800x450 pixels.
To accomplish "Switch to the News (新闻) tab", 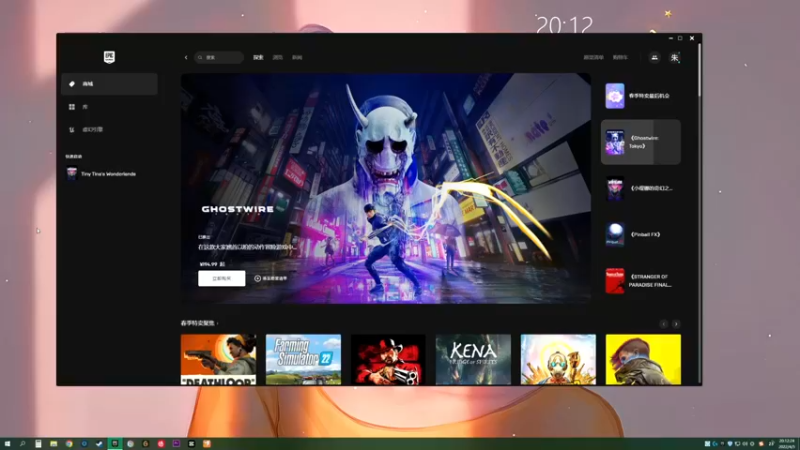I will (297, 58).
